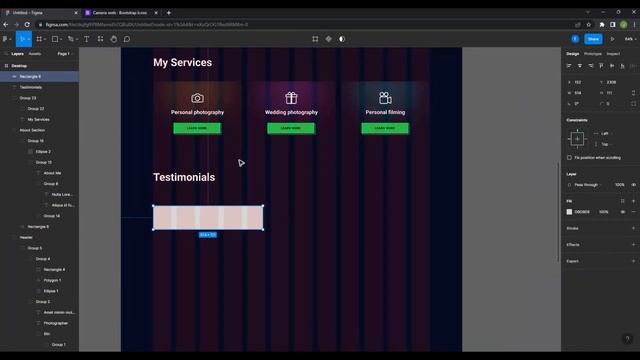Click the fill color swatch
640x360 pixels.
569,212
